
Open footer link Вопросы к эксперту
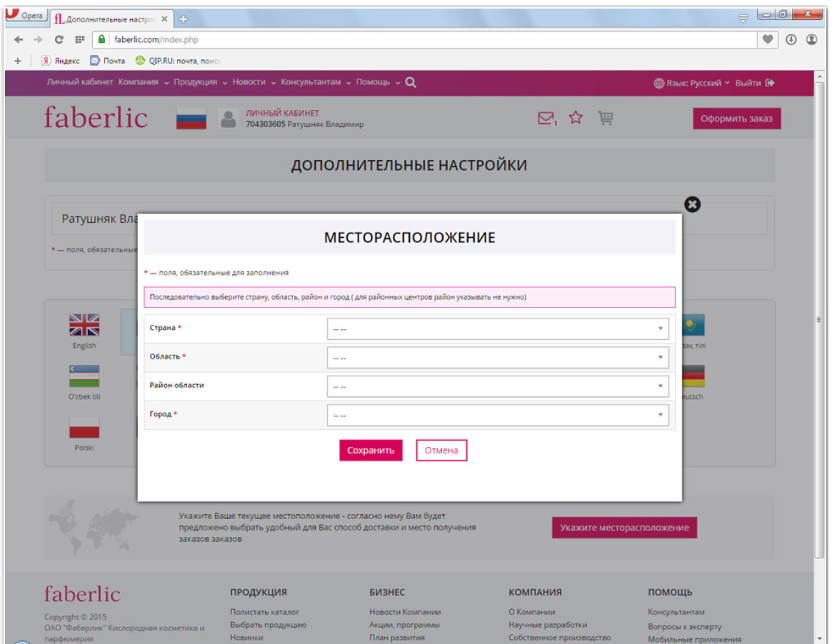(x=684, y=626)
